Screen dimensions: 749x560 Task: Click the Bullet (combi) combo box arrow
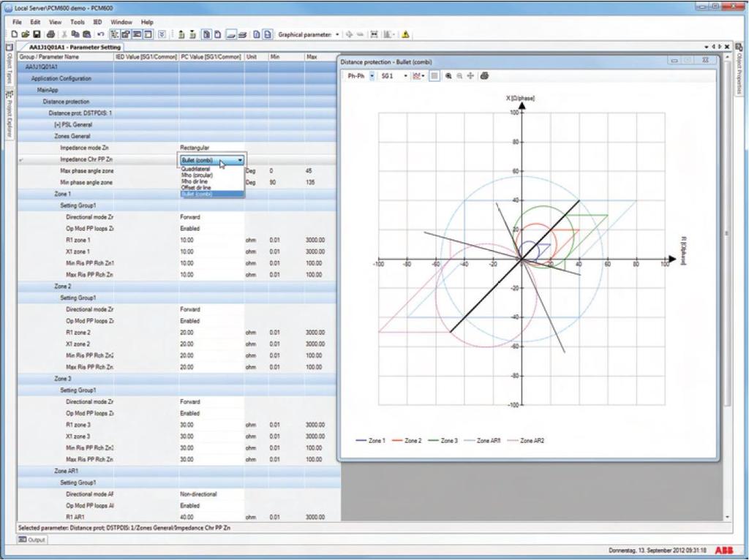240,160
